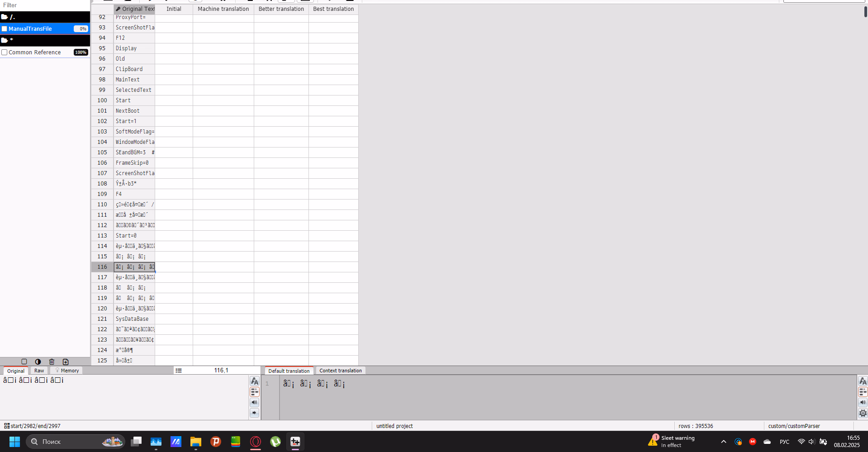Click the select-all square icon under the file list
868x452 pixels.
pos(24,362)
